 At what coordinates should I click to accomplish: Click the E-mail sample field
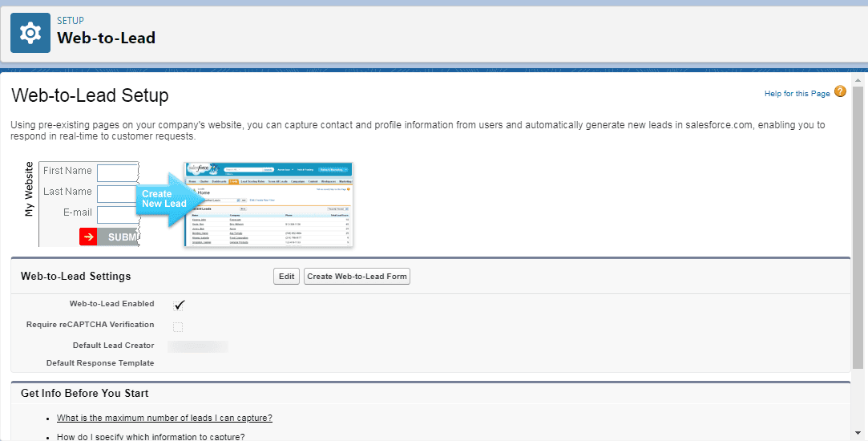click(x=117, y=215)
